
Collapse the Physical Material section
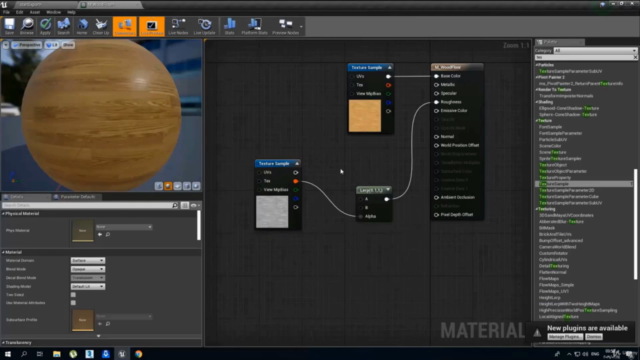click(x=4, y=213)
